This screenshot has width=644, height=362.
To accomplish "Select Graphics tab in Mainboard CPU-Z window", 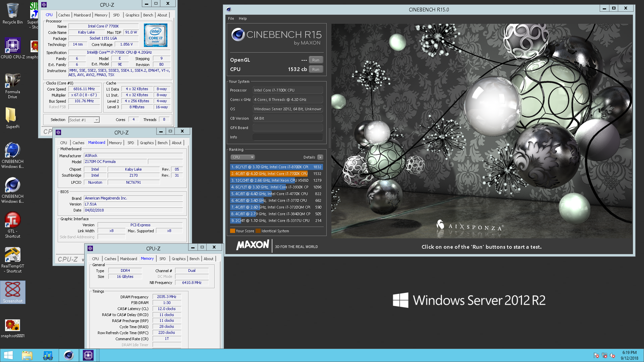I will point(147,143).
